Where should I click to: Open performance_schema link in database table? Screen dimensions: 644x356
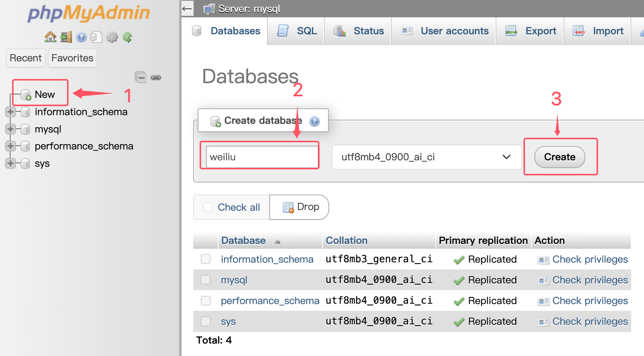[x=270, y=301]
